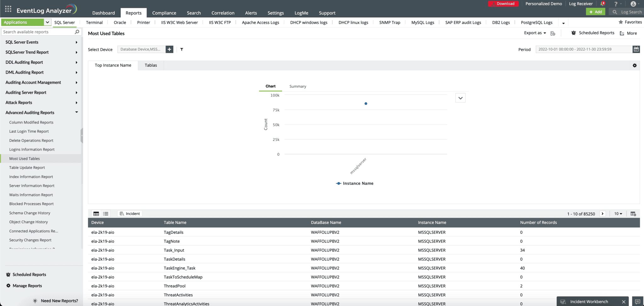Switch to the Tablas tab

tap(151, 65)
